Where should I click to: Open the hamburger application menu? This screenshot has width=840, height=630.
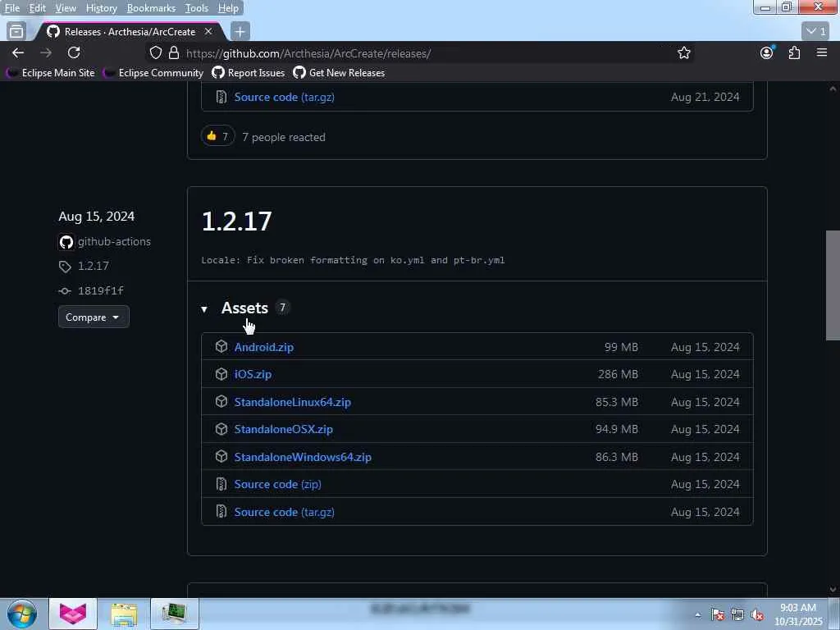822,52
